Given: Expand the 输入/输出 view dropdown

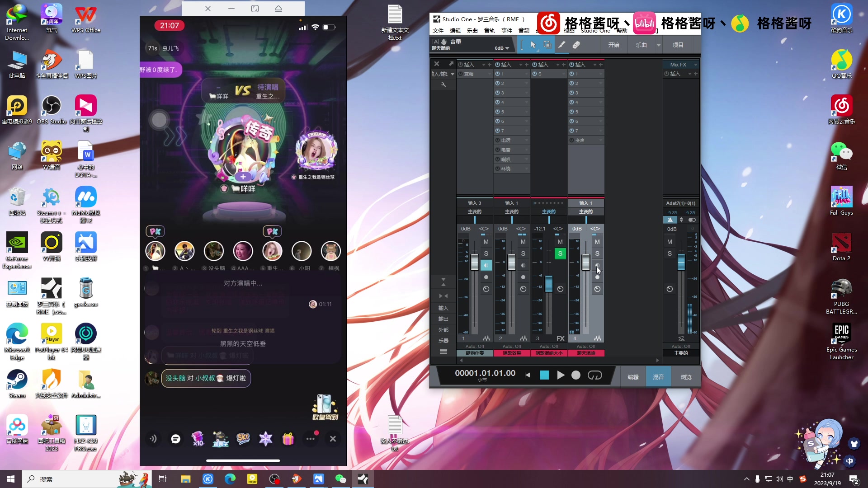Looking at the screenshot, I should (x=453, y=74).
